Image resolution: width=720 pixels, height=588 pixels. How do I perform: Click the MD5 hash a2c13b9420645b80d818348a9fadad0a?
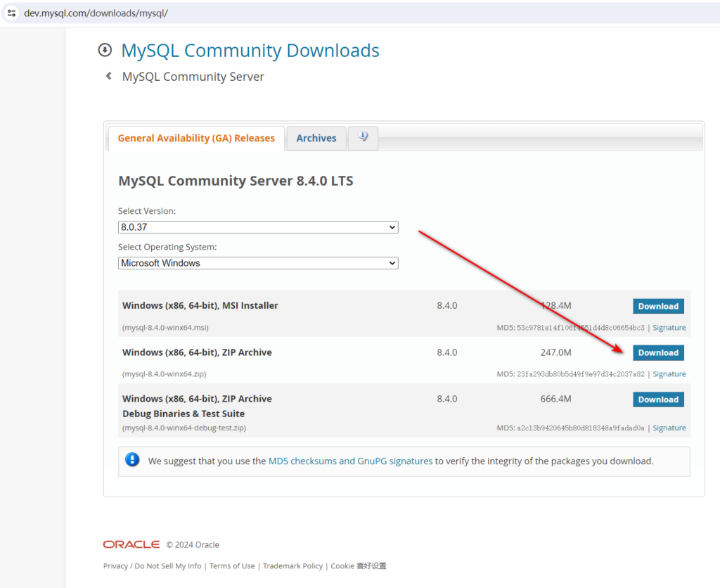580,428
